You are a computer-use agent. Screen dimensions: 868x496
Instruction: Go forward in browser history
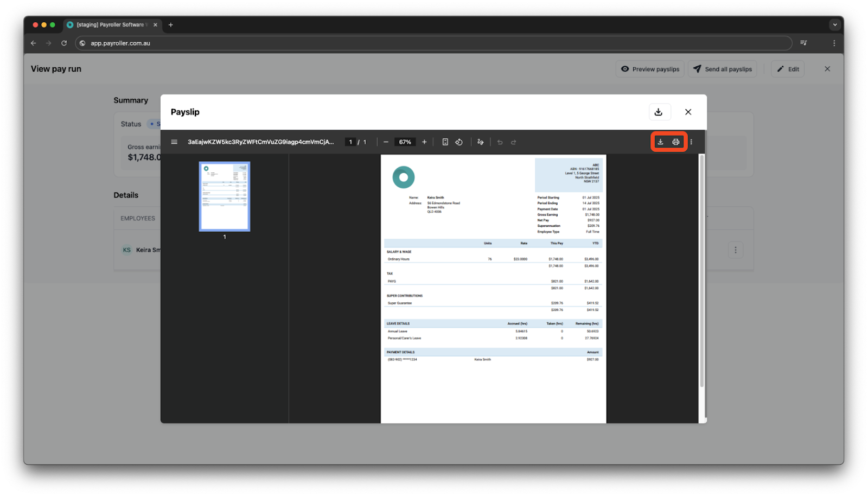[49, 43]
